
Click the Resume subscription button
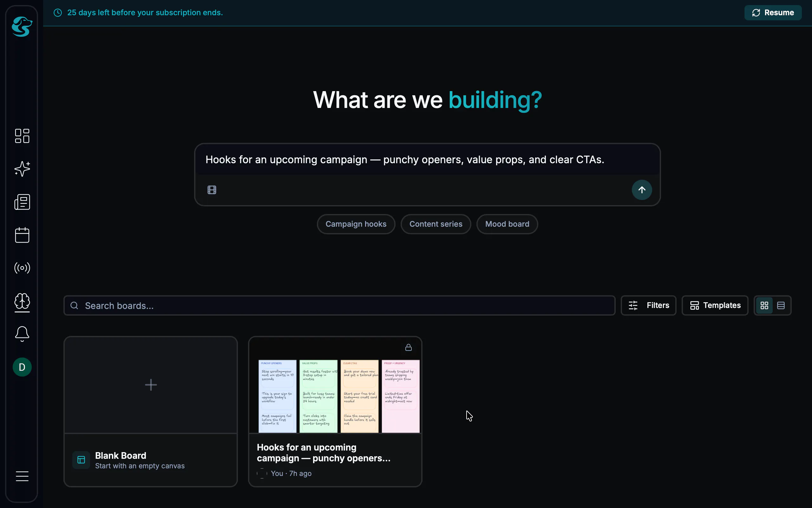coord(773,13)
